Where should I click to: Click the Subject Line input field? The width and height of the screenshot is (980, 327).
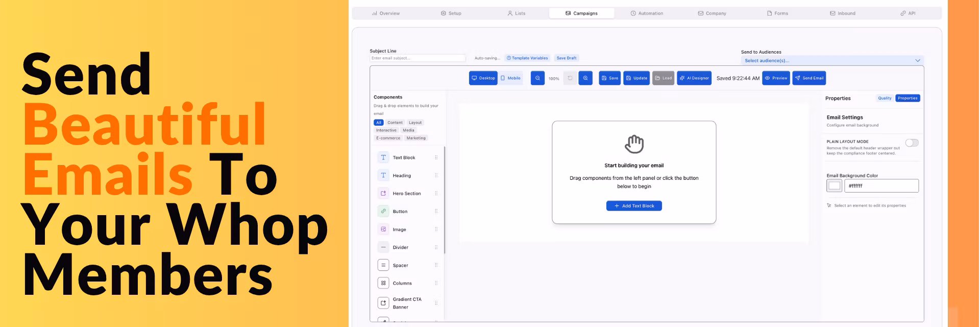(x=418, y=58)
